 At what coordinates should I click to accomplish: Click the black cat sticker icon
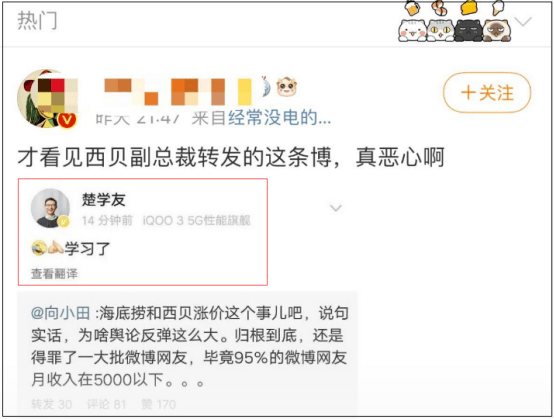pyautogui.click(x=468, y=24)
